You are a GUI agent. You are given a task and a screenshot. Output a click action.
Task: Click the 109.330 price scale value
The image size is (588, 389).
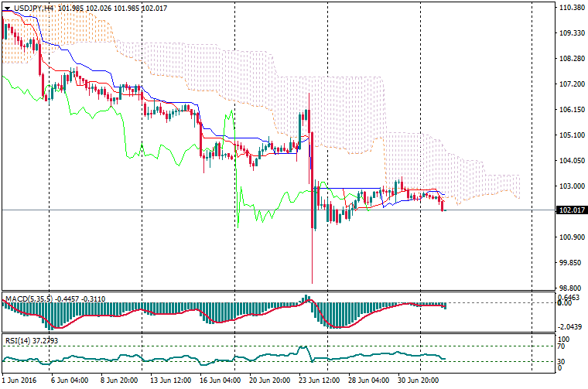[x=572, y=33]
